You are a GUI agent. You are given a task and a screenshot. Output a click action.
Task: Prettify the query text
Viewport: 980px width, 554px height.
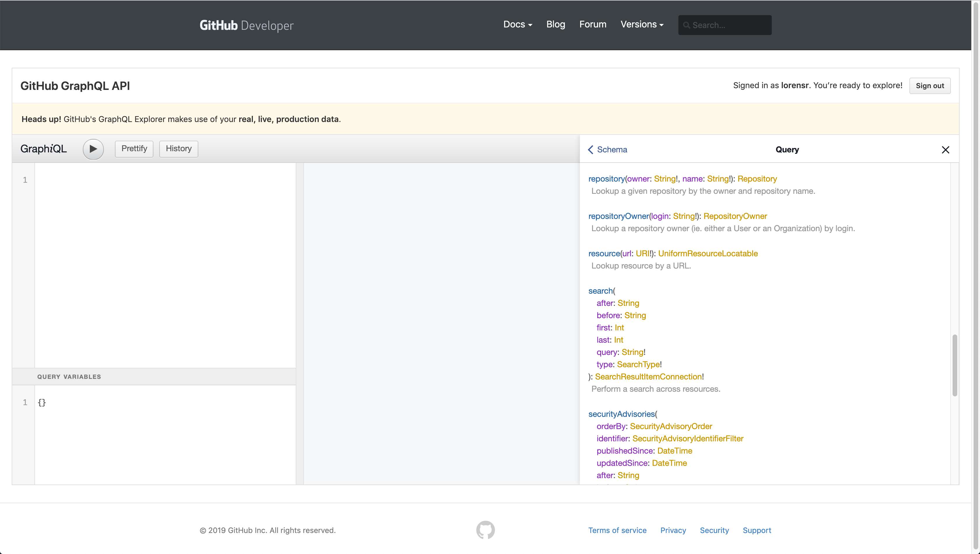point(134,149)
